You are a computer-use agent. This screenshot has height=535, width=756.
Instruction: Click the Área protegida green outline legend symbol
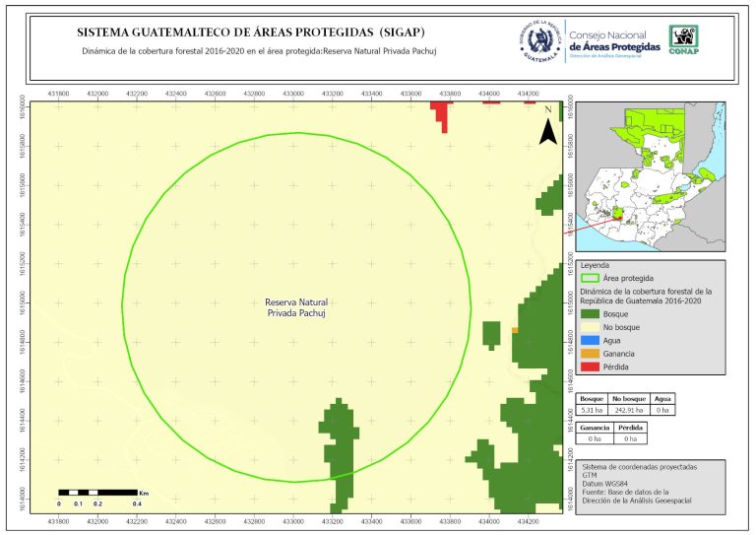[x=590, y=279]
